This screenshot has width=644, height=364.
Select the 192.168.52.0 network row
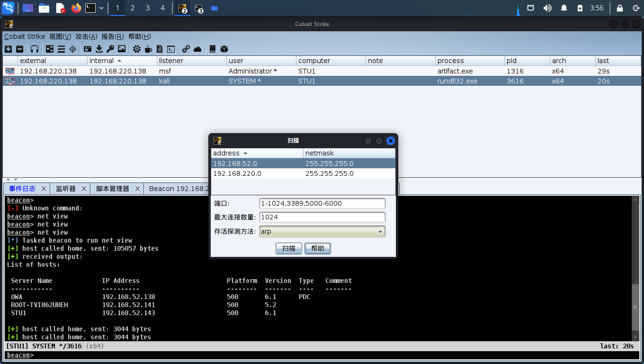(303, 164)
